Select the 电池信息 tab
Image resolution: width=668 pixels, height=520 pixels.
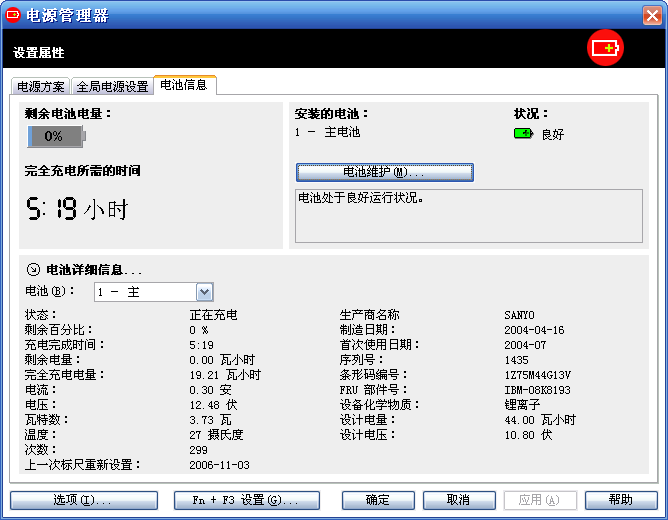[x=184, y=85]
